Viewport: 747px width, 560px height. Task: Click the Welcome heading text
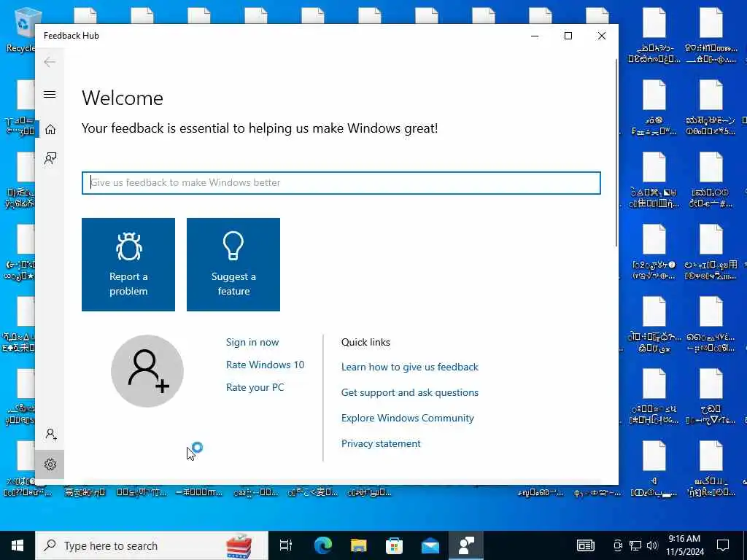coord(123,98)
